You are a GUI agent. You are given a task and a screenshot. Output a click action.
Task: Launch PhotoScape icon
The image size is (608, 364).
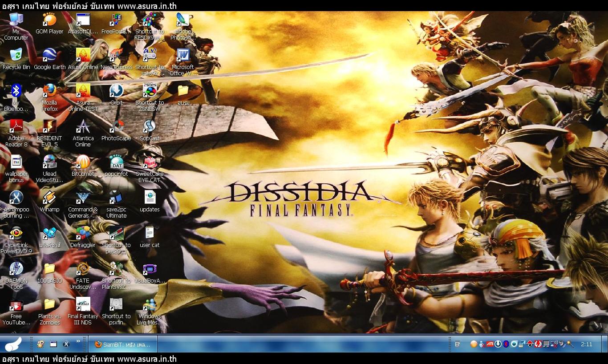(x=116, y=130)
